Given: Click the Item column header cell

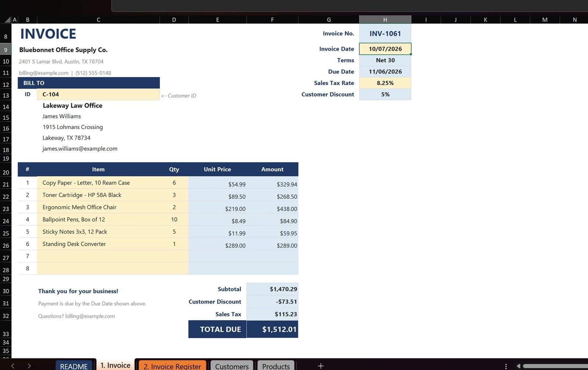Looking at the screenshot, I should coord(98,169).
